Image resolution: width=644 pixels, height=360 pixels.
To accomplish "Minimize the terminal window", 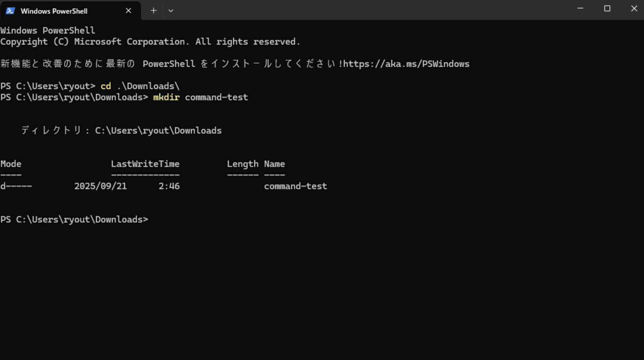I will [580, 9].
